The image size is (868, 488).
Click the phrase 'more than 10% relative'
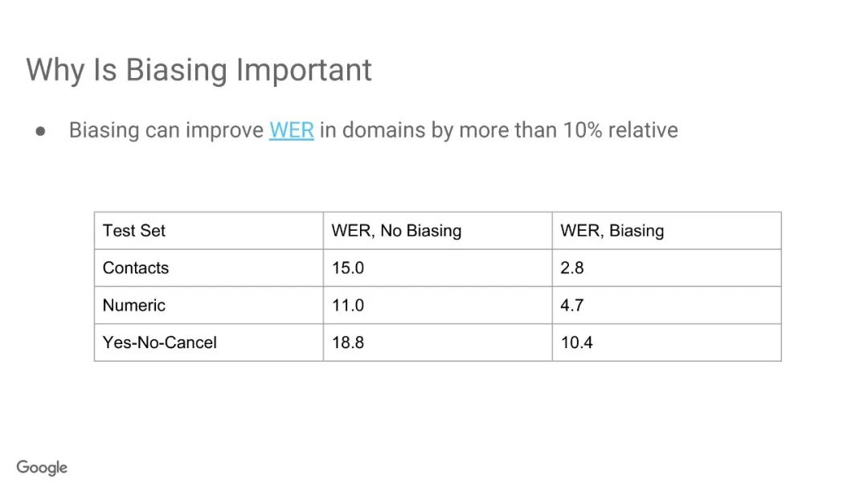(568, 130)
